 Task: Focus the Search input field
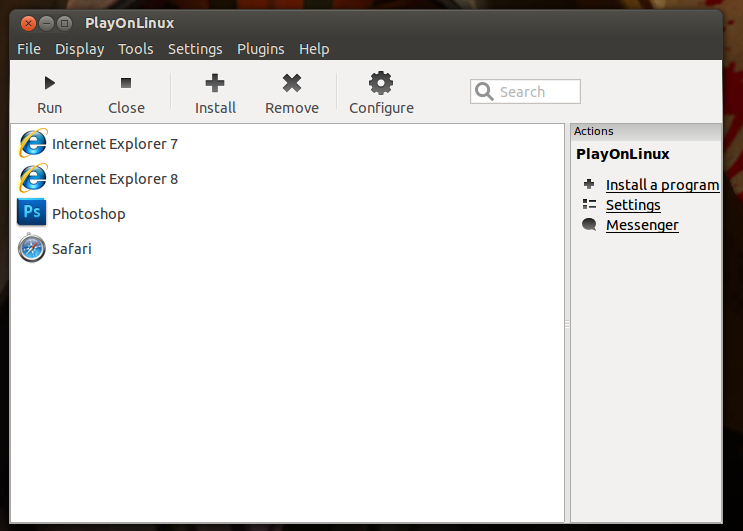[525, 91]
